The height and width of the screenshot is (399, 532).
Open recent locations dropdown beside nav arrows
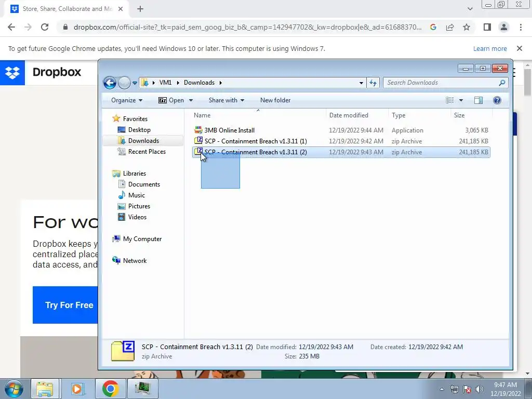pos(135,83)
